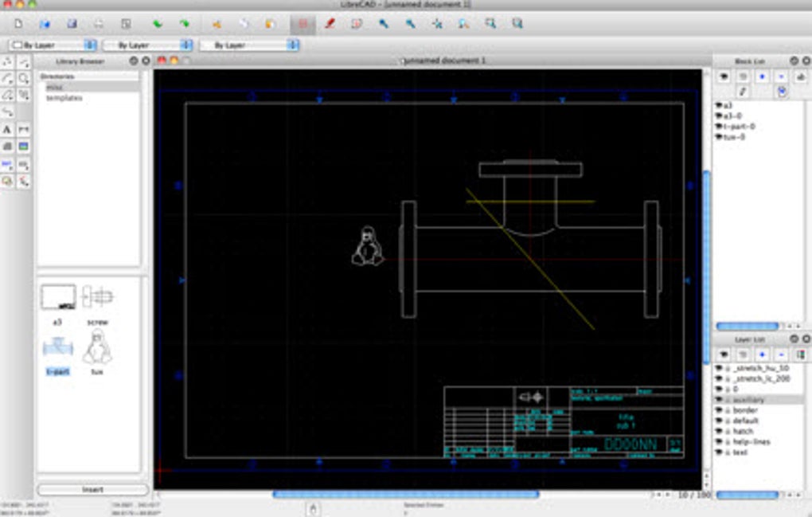The width and height of the screenshot is (812, 517).
Task: Open the second By Layer width dropdown
Action: click(x=148, y=45)
